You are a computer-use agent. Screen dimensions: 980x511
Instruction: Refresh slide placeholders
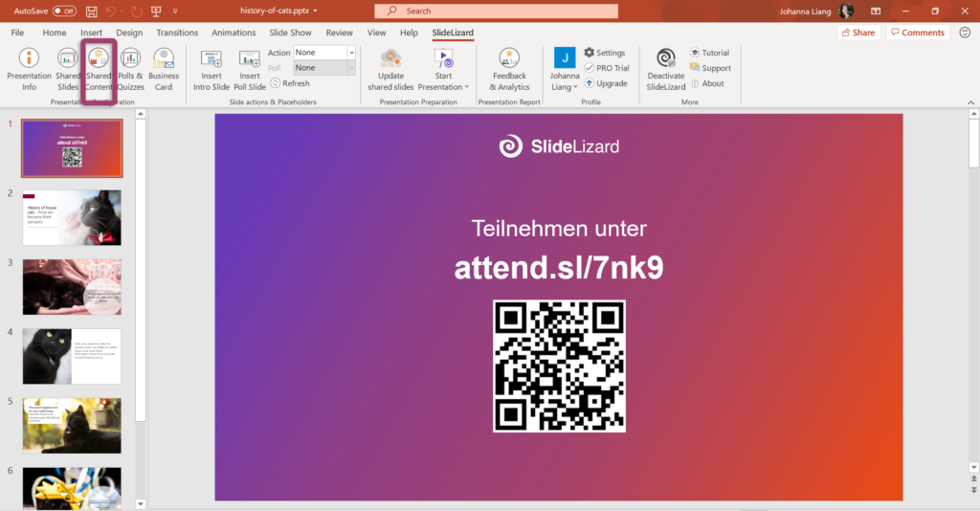pos(290,83)
